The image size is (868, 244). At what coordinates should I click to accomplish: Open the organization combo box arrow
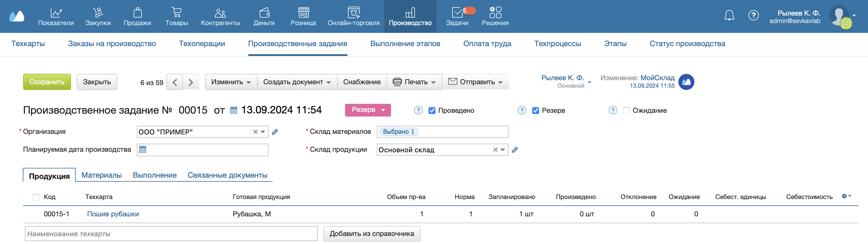coord(263,132)
